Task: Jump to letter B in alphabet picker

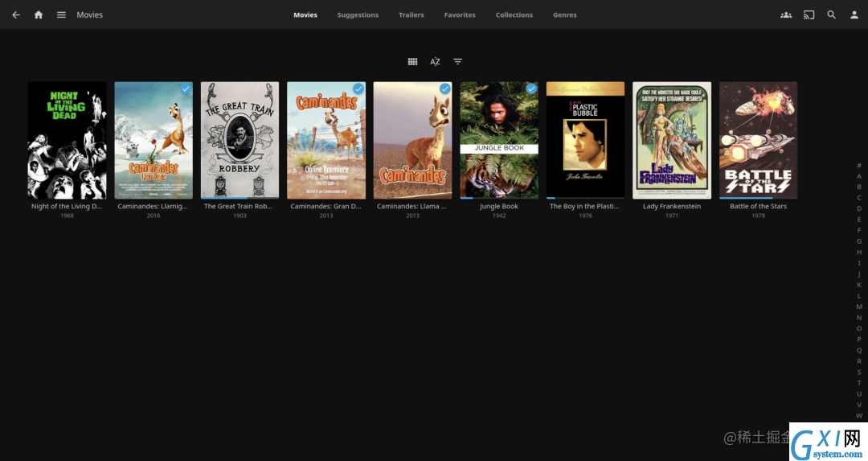Action: point(859,187)
